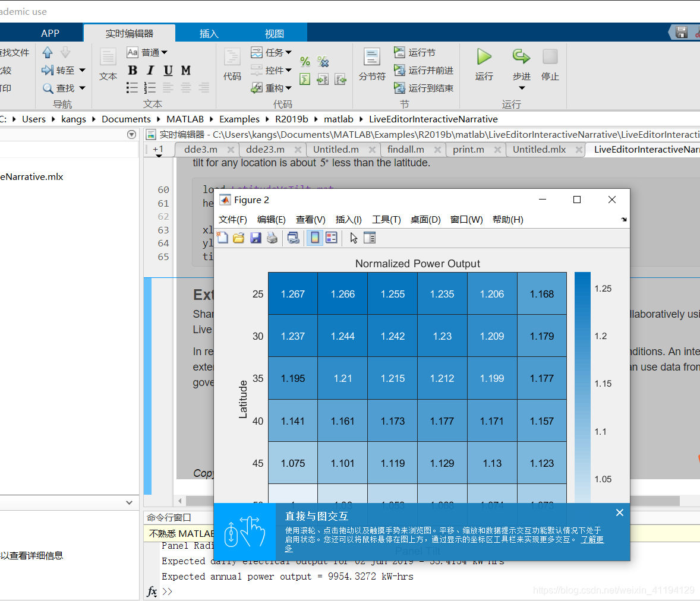Viewport: 700px width, 601px height.
Task: Open Figure 2 View menu
Action: (x=310, y=220)
